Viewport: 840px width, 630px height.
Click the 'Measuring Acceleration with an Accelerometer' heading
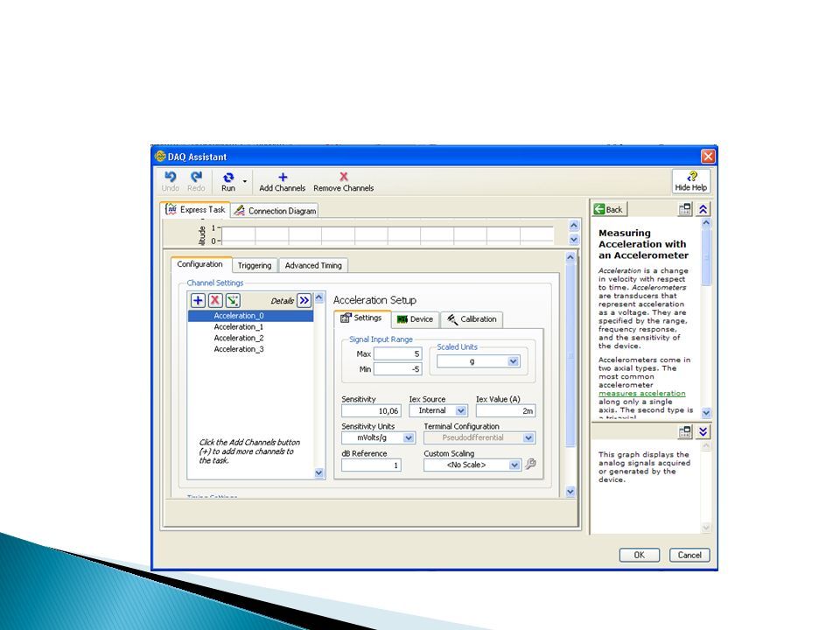pyautogui.click(x=643, y=244)
